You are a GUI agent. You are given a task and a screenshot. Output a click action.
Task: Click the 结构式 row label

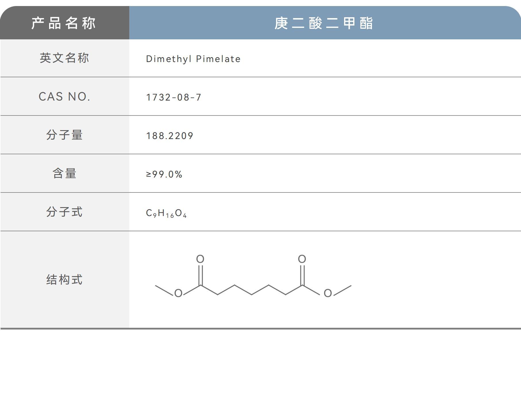coord(65,280)
